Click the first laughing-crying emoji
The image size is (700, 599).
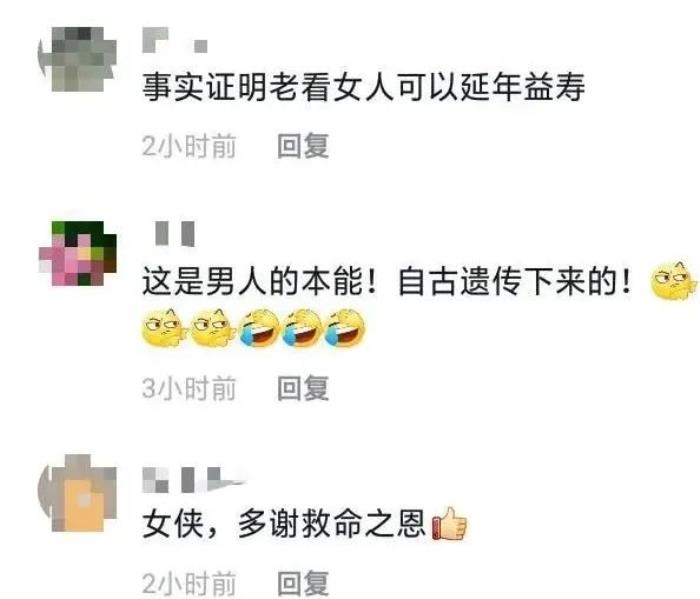pyautogui.click(x=259, y=328)
